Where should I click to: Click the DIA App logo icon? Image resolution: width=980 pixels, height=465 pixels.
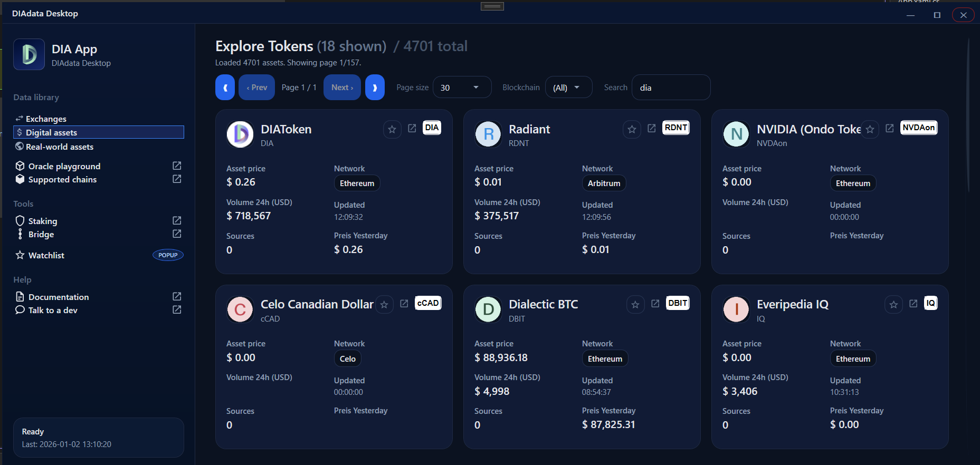pyautogui.click(x=29, y=54)
